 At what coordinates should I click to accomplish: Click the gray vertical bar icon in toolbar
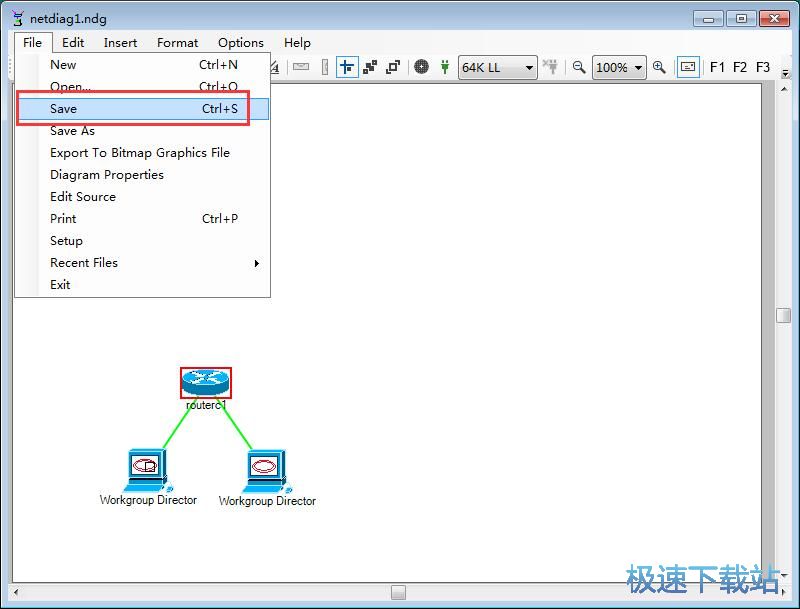(x=324, y=67)
